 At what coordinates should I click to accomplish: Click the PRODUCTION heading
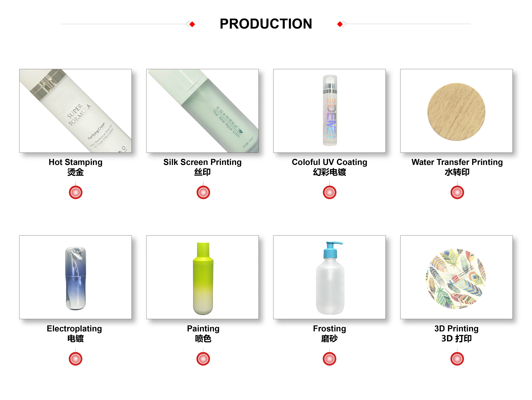coord(266,24)
